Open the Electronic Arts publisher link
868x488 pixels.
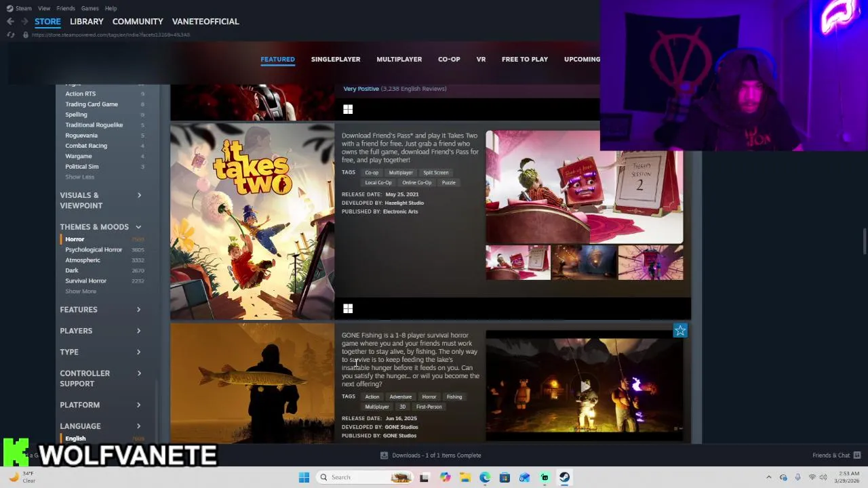tap(401, 211)
